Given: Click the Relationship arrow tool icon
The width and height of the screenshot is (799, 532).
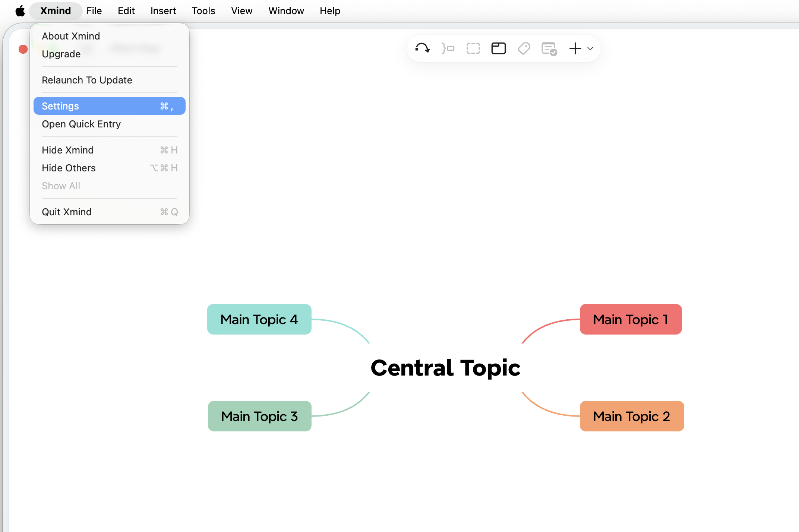Looking at the screenshot, I should pyautogui.click(x=423, y=48).
